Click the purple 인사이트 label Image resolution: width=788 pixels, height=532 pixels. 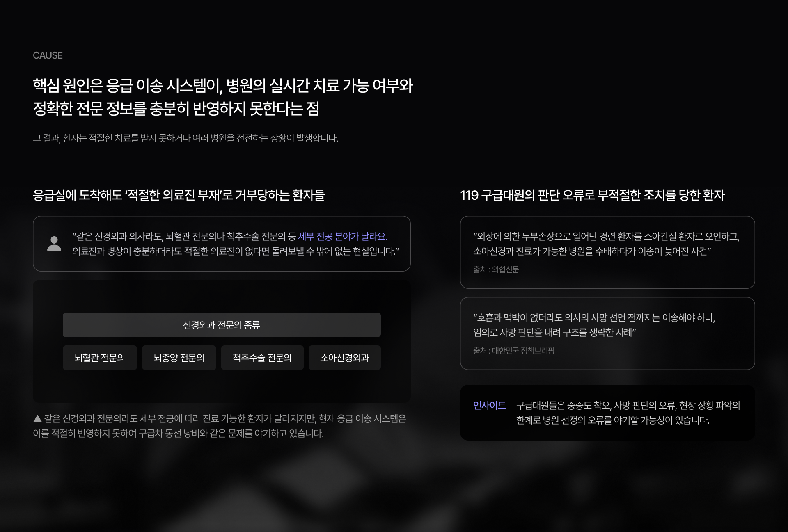[x=489, y=405]
